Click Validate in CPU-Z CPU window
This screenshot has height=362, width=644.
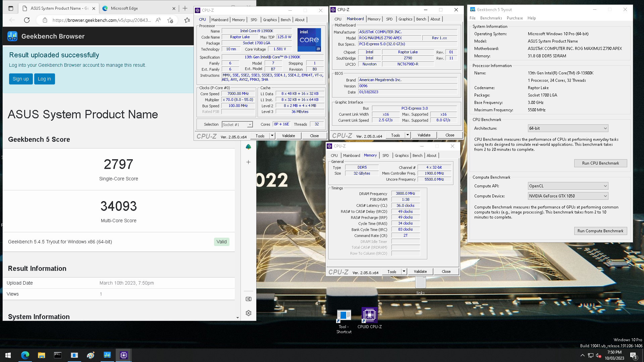(x=288, y=136)
